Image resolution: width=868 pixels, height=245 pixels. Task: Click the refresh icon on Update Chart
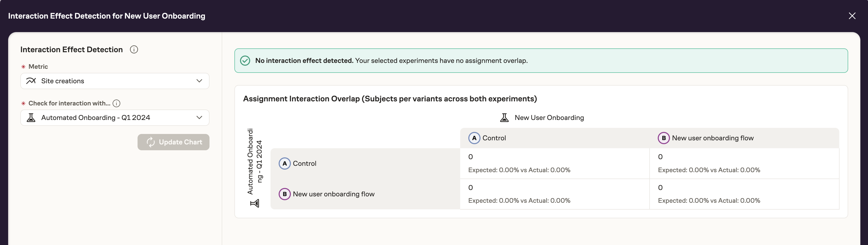click(x=151, y=142)
